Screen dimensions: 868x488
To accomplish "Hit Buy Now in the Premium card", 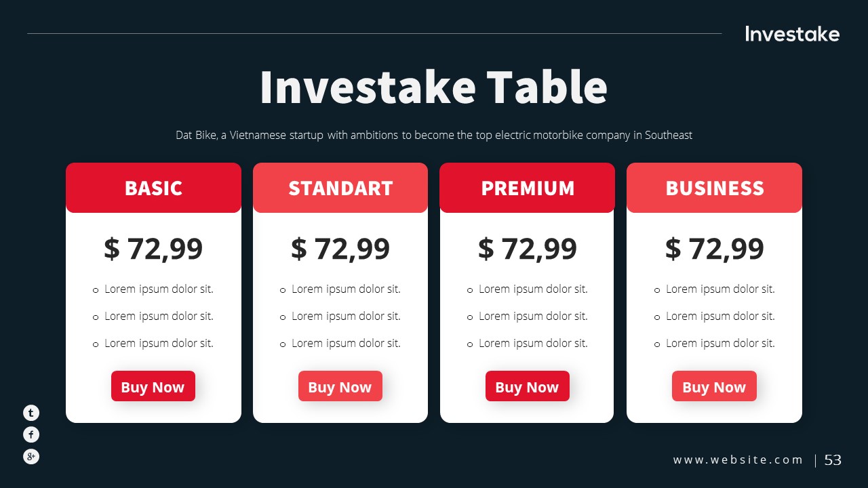I will (527, 386).
